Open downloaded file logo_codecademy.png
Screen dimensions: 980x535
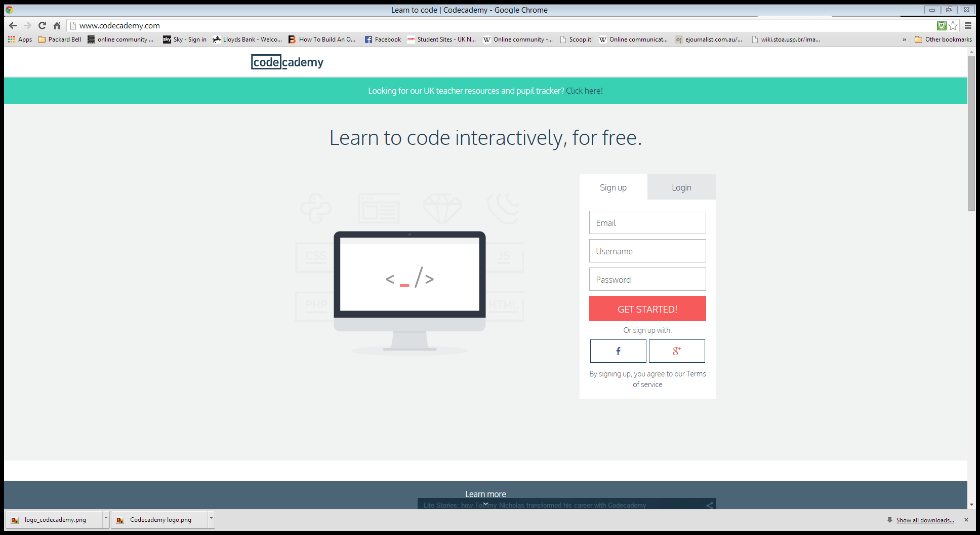(55, 520)
